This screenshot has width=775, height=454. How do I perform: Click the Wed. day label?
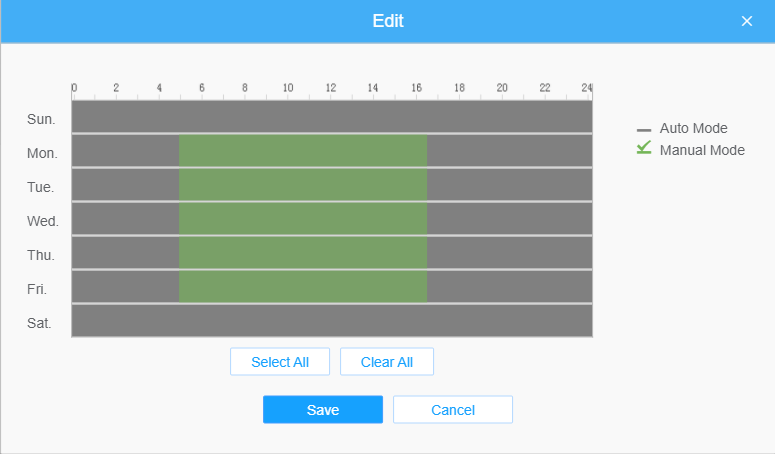43,221
